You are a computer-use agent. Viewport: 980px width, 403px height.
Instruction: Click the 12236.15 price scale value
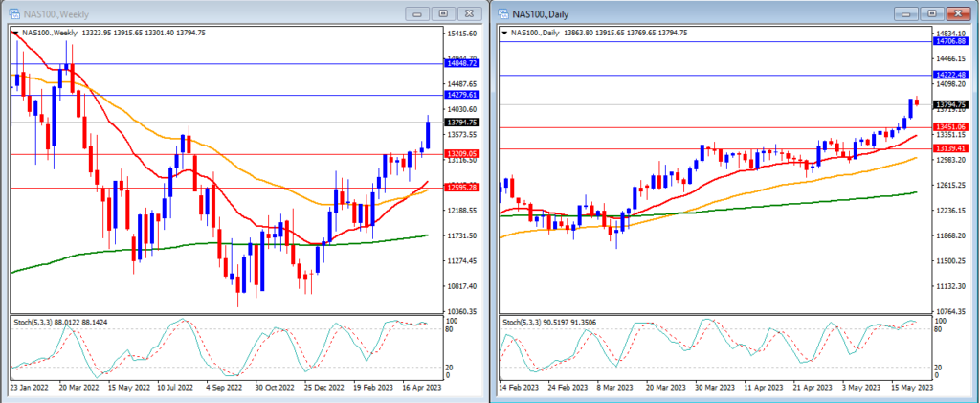[950, 211]
